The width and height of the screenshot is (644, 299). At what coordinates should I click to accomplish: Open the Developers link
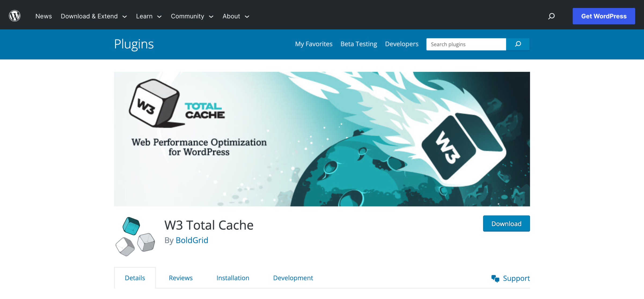tap(402, 44)
